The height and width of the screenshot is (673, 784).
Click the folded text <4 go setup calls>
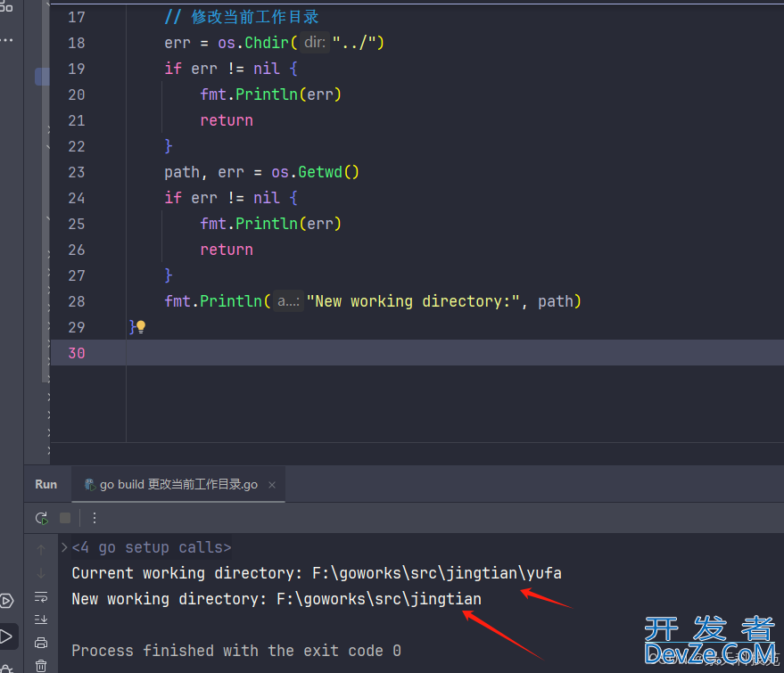click(152, 547)
